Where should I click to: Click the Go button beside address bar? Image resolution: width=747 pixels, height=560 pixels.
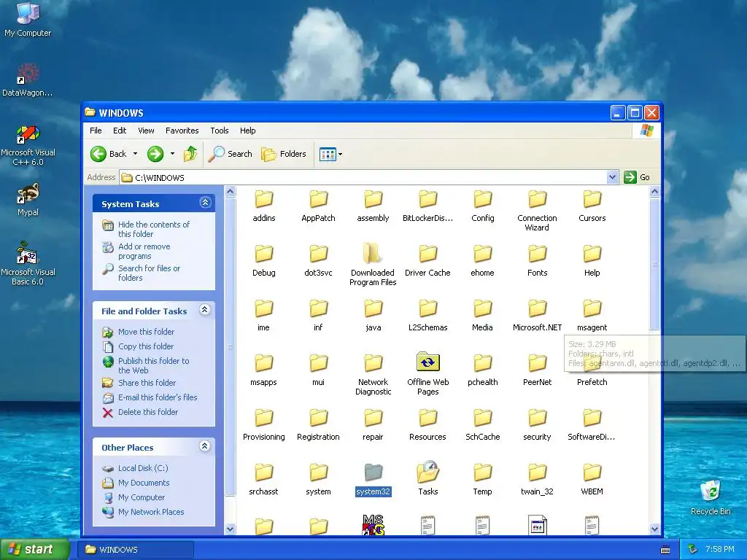[637, 177]
